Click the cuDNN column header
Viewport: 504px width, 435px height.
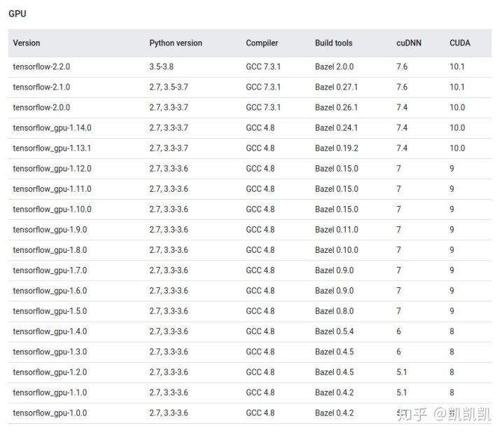(409, 43)
